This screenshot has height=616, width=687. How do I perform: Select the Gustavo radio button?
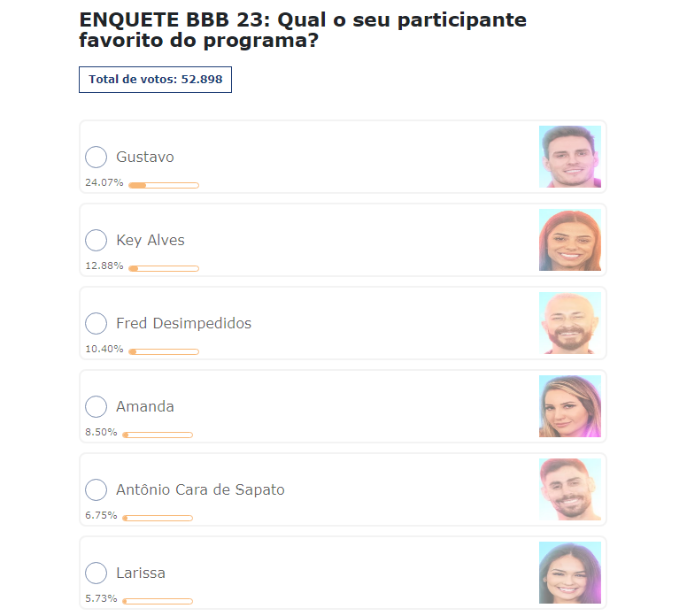[x=96, y=158]
